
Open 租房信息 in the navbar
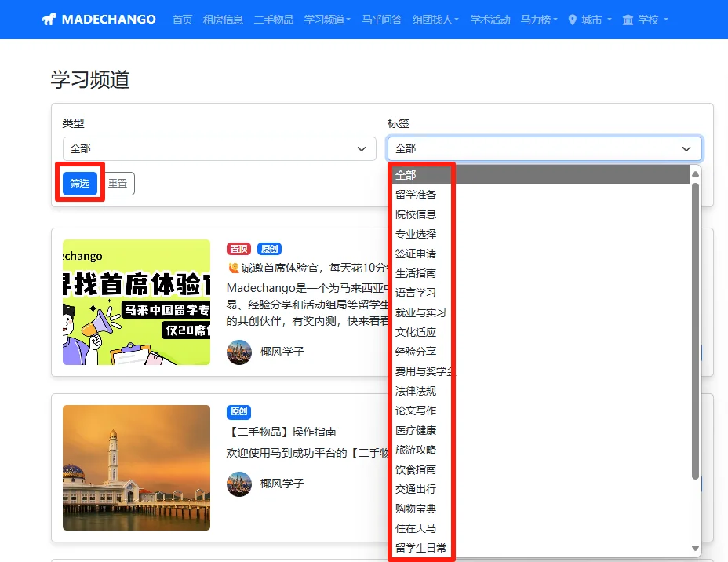[x=223, y=20]
